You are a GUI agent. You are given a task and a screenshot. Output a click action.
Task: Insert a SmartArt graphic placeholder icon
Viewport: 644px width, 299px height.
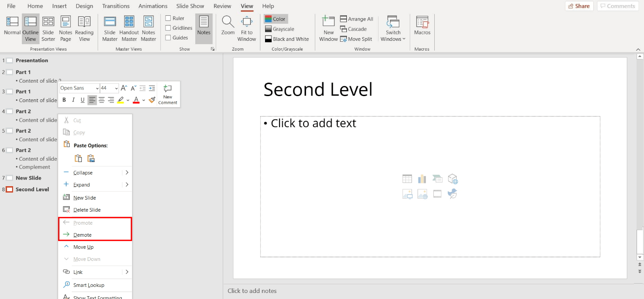pos(437,179)
